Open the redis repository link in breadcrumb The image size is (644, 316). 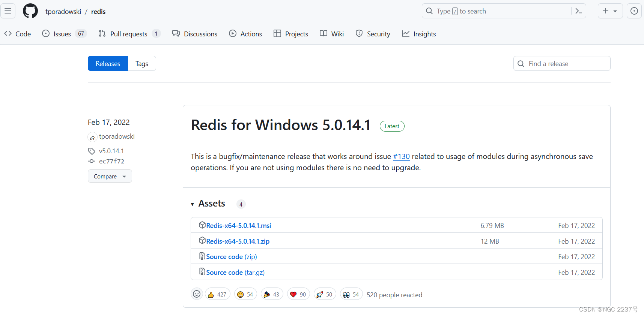coord(98,11)
